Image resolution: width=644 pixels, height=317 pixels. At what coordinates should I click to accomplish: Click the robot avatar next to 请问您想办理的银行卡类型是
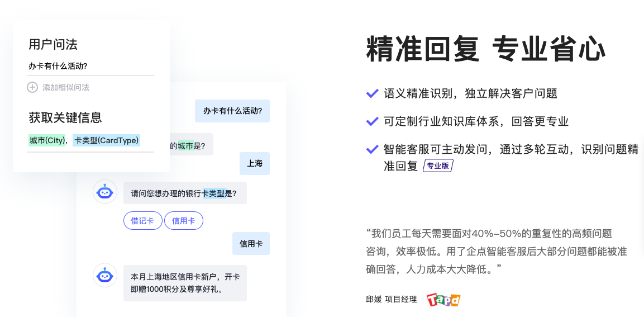pos(105,192)
